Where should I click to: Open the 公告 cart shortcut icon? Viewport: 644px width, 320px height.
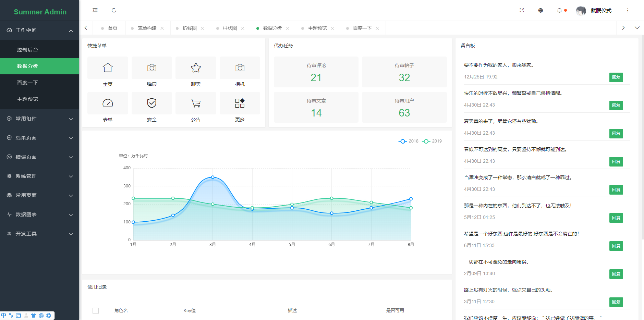pyautogui.click(x=196, y=103)
